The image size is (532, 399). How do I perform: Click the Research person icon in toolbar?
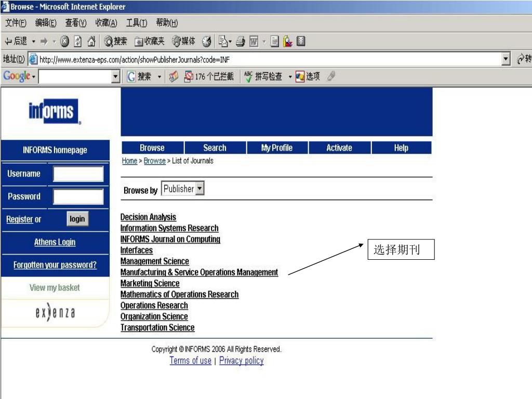[x=288, y=42]
